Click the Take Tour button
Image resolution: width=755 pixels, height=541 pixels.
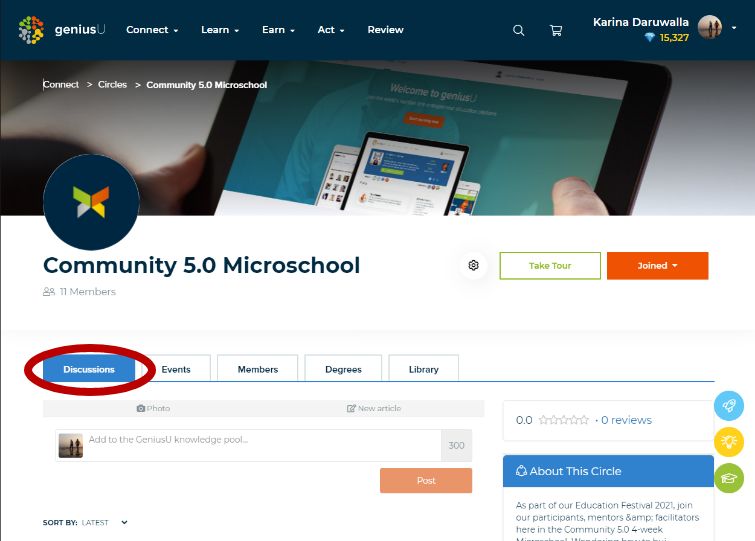[x=550, y=266]
